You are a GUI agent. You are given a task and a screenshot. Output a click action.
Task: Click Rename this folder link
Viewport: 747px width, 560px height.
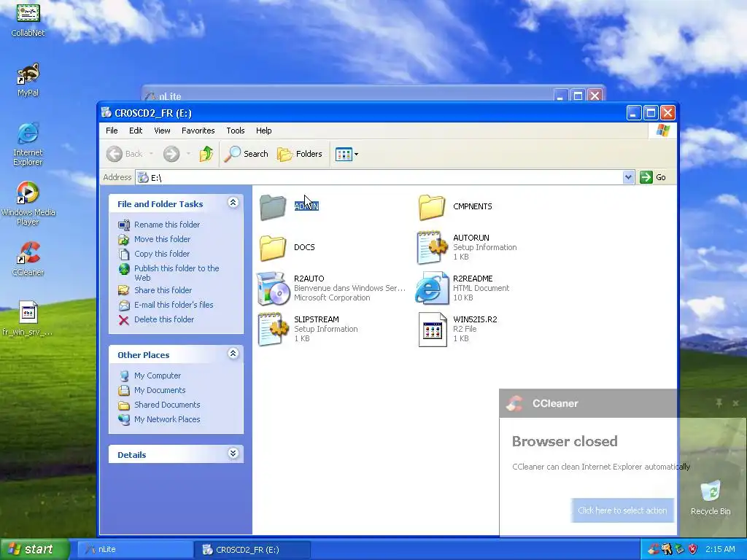point(167,225)
